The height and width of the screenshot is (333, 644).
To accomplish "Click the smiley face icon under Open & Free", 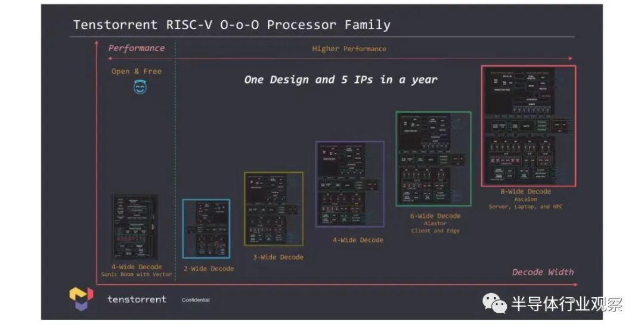I will pos(140,87).
